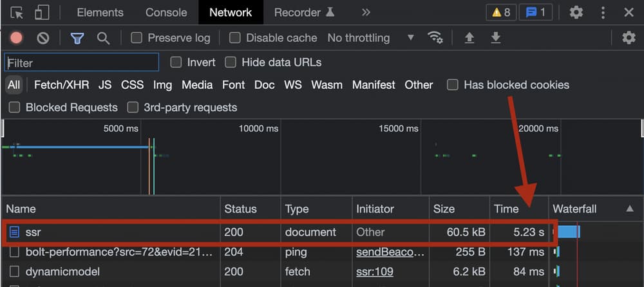Switch to the Console tab
This screenshot has width=644, height=287.
(x=167, y=13)
